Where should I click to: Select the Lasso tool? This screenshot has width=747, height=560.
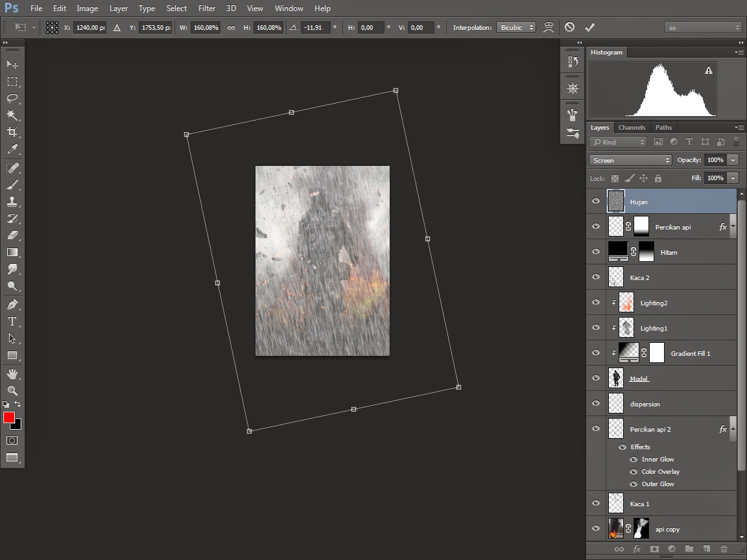[12, 99]
